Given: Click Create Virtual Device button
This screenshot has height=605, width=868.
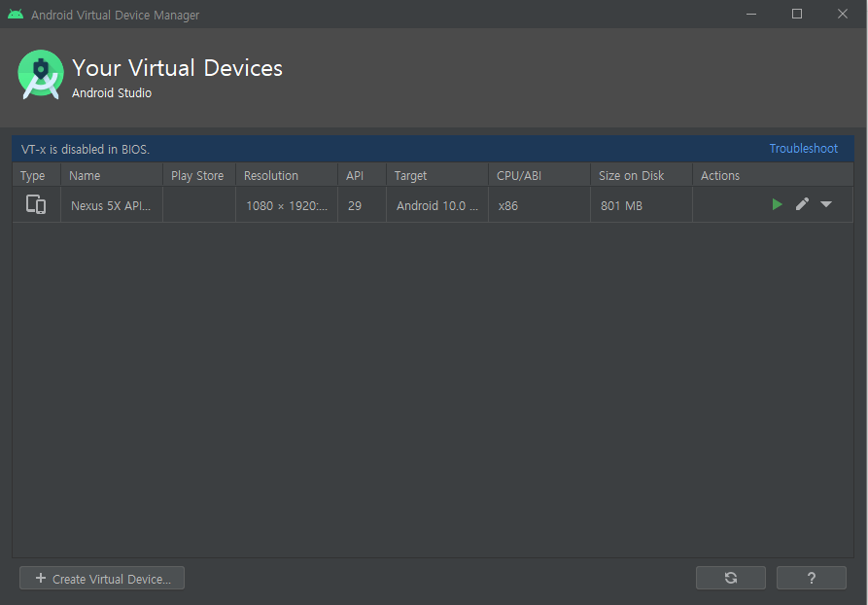Looking at the screenshot, I should [102, 578].
